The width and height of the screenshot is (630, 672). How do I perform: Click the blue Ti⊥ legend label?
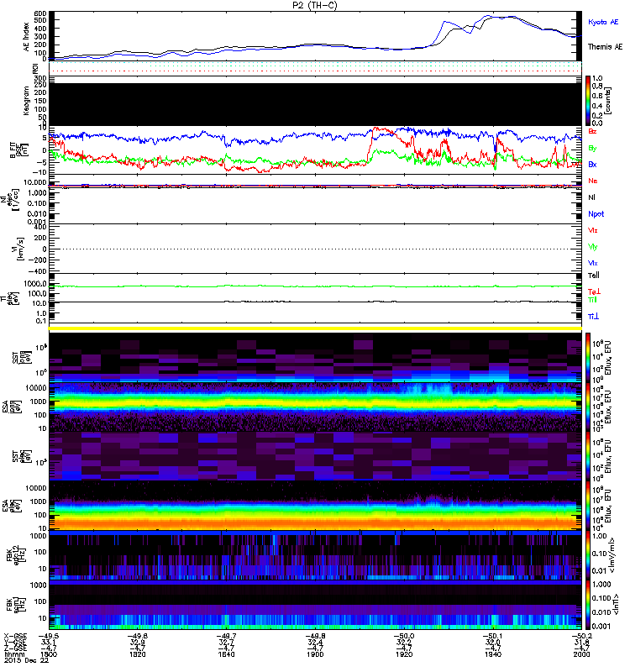coord(593,317)
